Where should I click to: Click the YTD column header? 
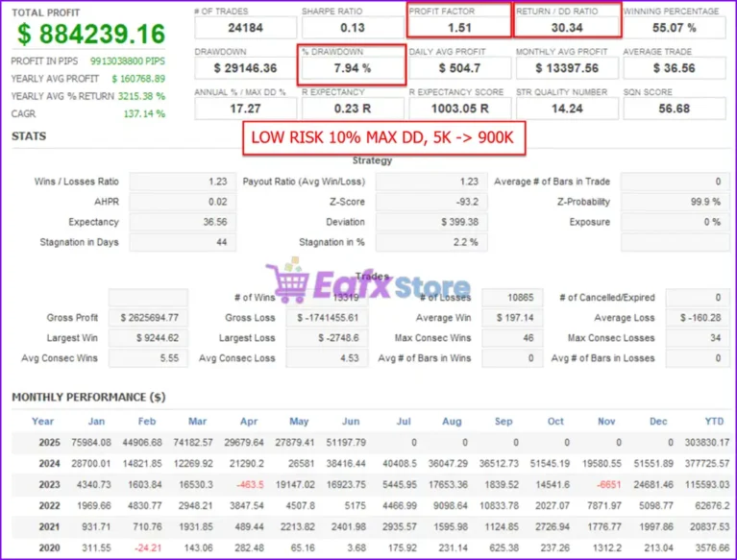[714, 422]
